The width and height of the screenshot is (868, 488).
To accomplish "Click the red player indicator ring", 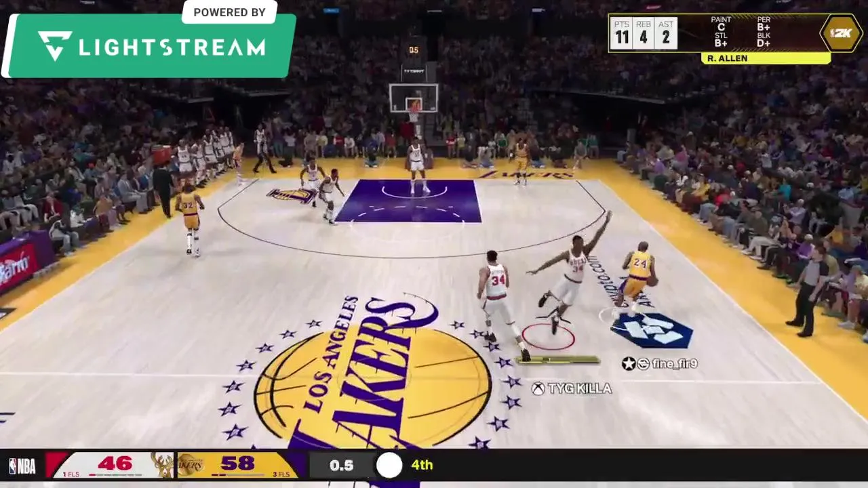I will pos(549,337).
